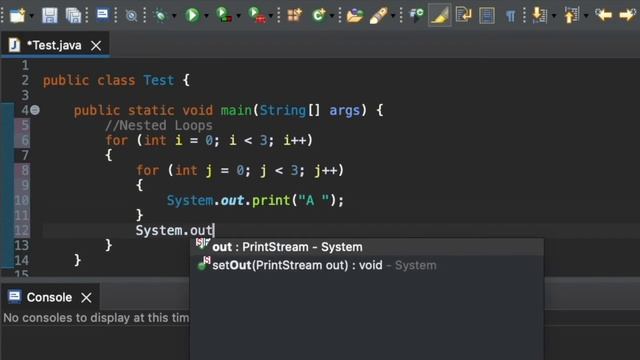Click the Toggle Breadcrumb icon
The height and width of the screenshot is (360, 640).
point(416,16)
